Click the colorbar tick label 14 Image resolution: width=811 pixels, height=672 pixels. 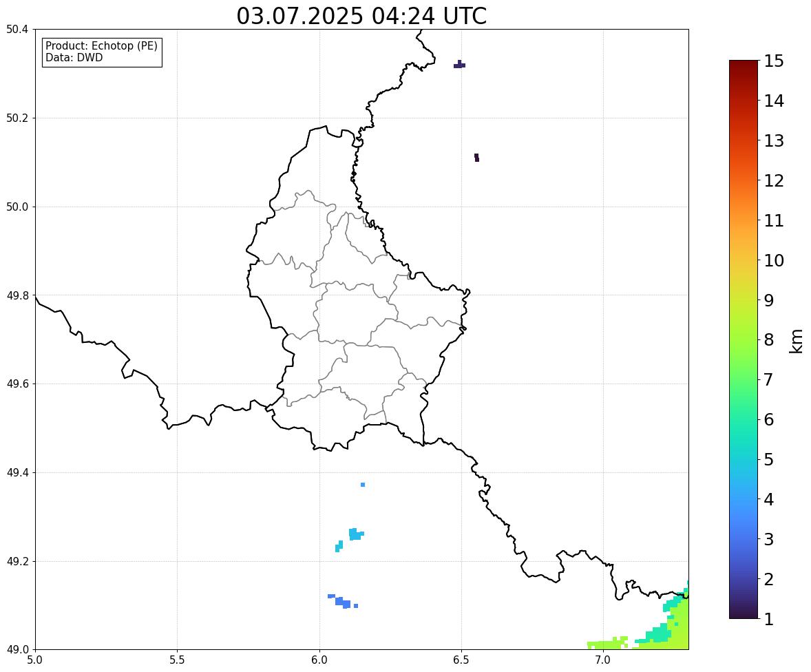[774, 101]
